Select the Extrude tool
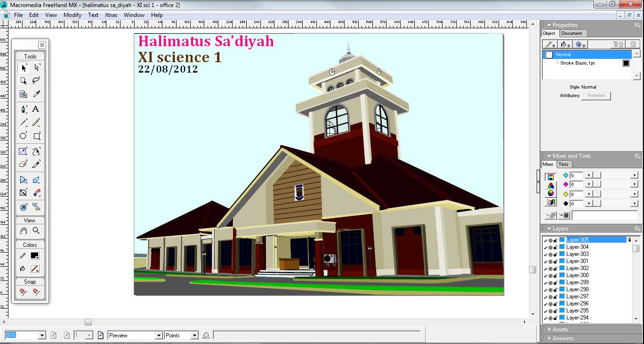The width and height of the screenshot is (644, 344). pyautogui.click(x=37, y=180)
